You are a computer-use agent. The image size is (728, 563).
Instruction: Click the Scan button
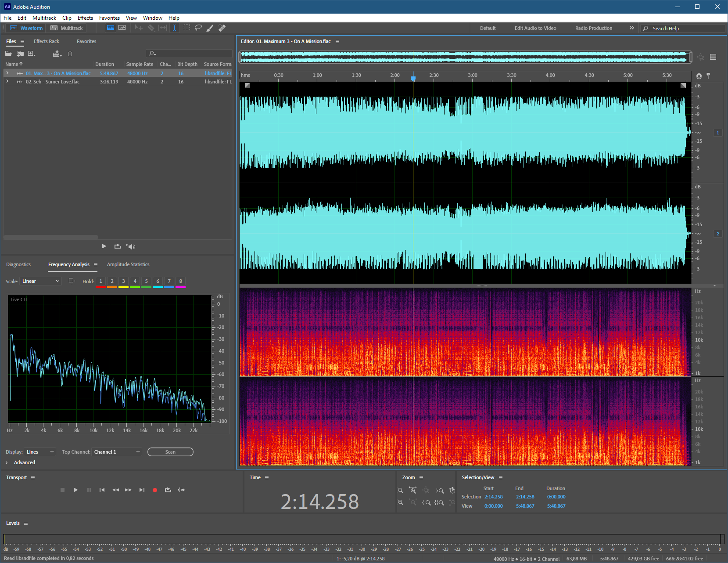coord(170,452)
